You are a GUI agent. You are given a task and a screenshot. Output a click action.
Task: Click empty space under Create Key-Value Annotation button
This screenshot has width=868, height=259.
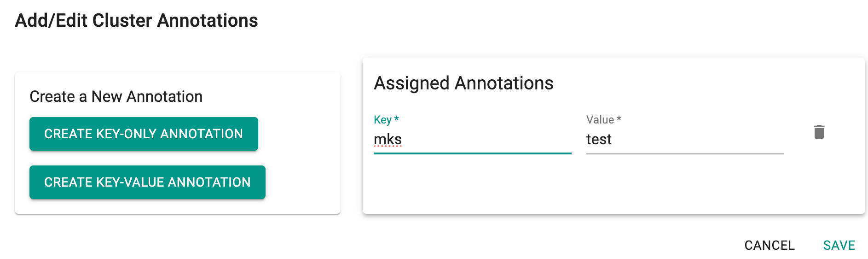pos(147,206)
